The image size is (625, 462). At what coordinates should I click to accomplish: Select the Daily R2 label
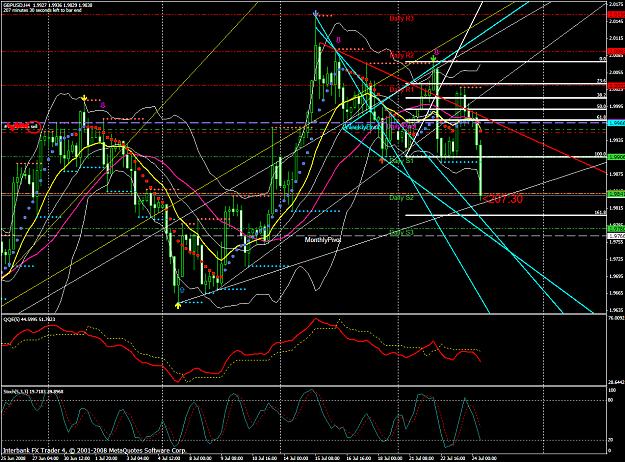pos(402,55)
